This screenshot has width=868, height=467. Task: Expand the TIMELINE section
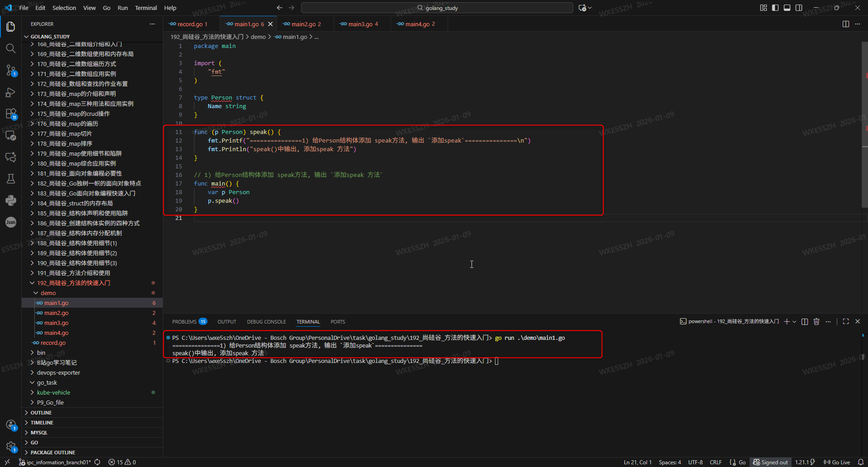tap(42, 423)
